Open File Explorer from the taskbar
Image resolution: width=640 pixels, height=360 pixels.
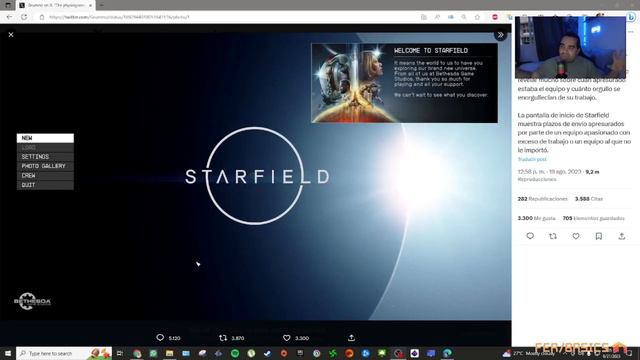pyautogui.click(x=169, y=353)
